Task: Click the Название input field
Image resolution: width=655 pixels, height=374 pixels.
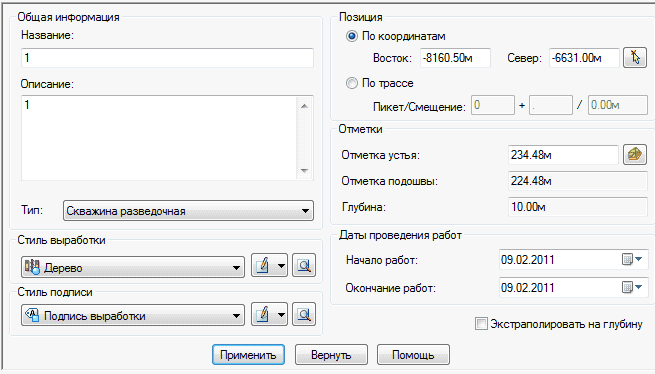Action: pyautogui.click(x=167, y=58)
